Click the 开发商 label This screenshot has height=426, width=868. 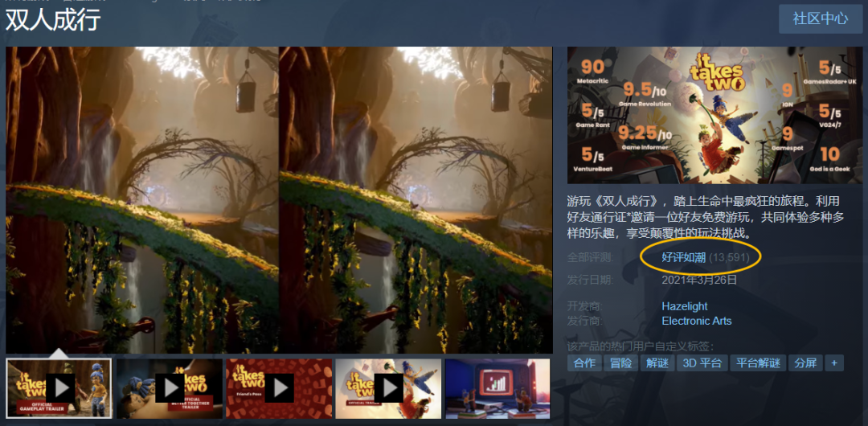[x=585, y=306]
